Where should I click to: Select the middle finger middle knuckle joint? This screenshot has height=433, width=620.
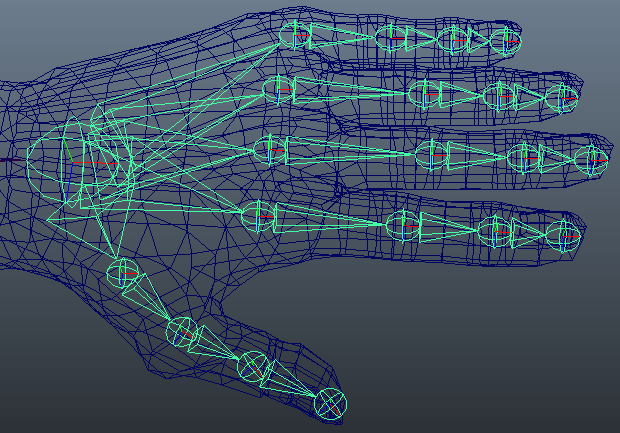[432, 154]
